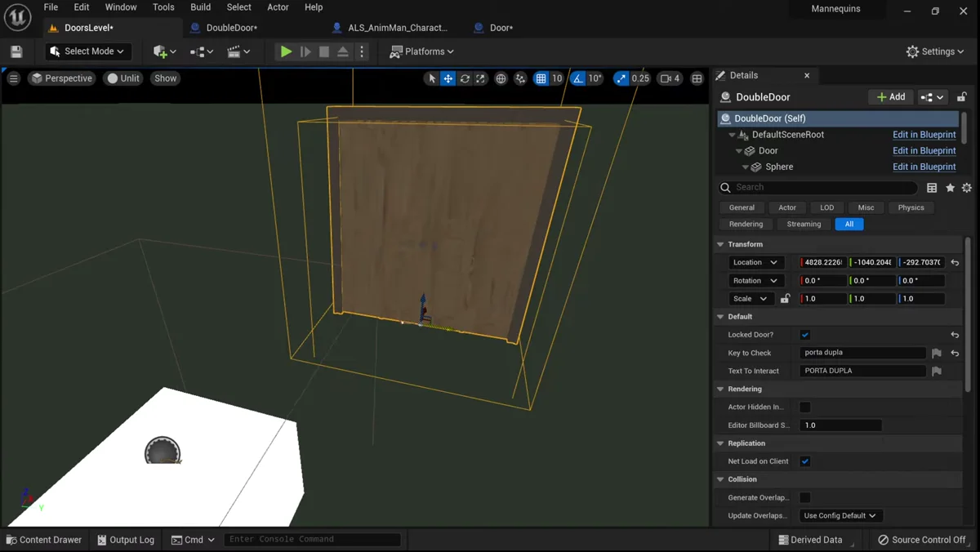Stop the play session
This screenshot has height=552, width=980.
[x=324, y=51]
